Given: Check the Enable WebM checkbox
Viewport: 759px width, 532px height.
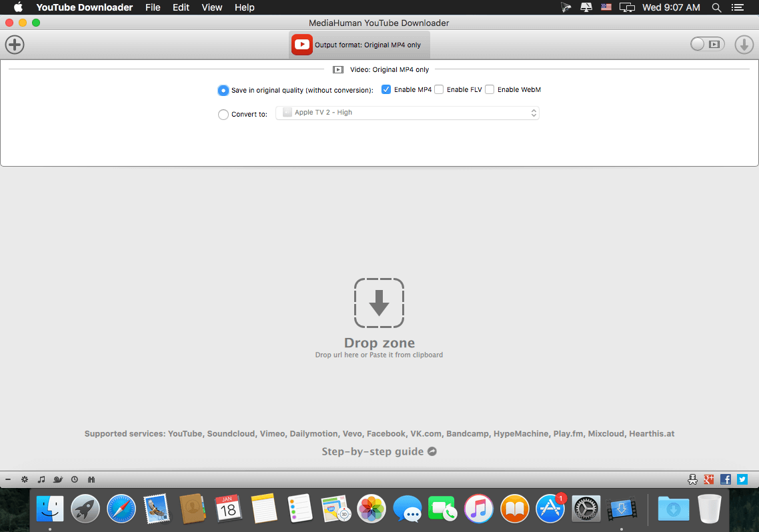Looking at the screenshot, I should point(490,89).
